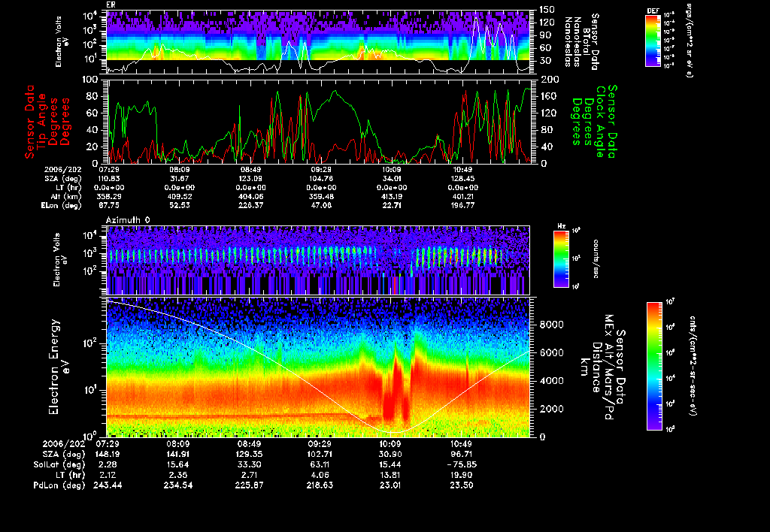The image size is (770, 532).
Task: Click the cnts/(cm**2-sr-sec-eV) flux color bar
Action: [x=654, y=366]
